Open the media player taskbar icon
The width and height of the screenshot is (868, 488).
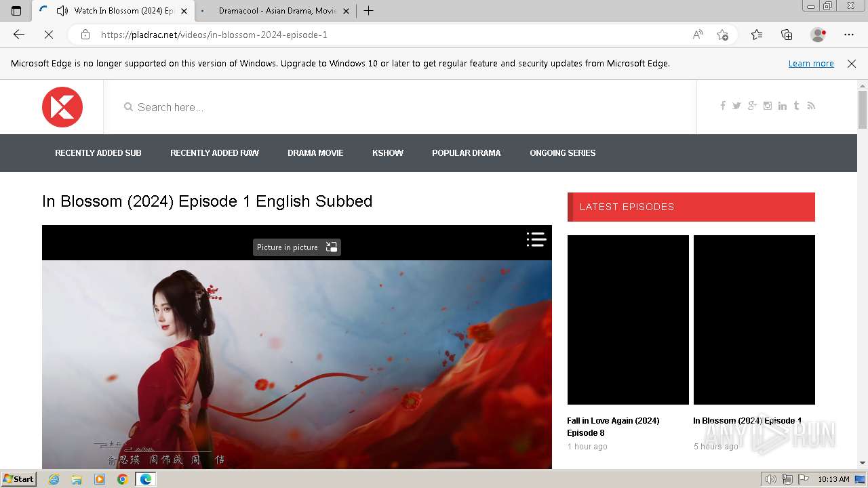pos(100,479)
